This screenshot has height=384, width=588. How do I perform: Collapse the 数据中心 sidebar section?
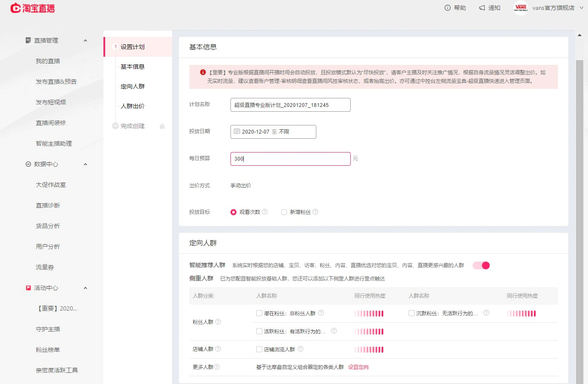pyautogui.click(x=85, y=164)
